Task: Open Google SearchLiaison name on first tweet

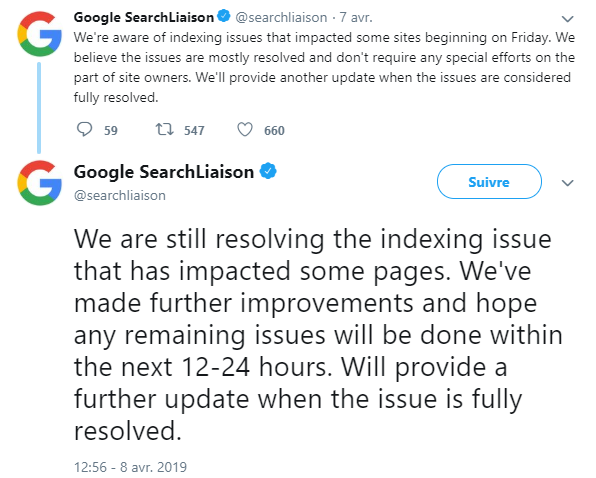Action: [x=144, y=17]
